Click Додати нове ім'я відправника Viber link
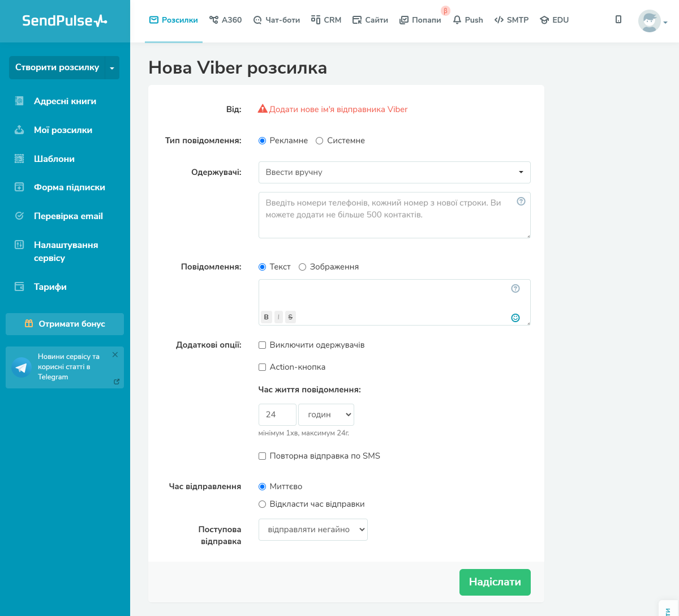Viewport: 679px width, 616px height. coord(338,109)
